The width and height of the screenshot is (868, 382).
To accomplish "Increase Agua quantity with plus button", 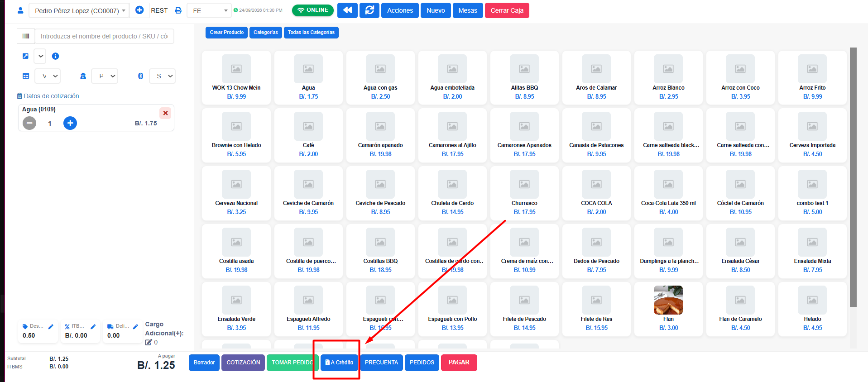I will [x=70, y=123].
